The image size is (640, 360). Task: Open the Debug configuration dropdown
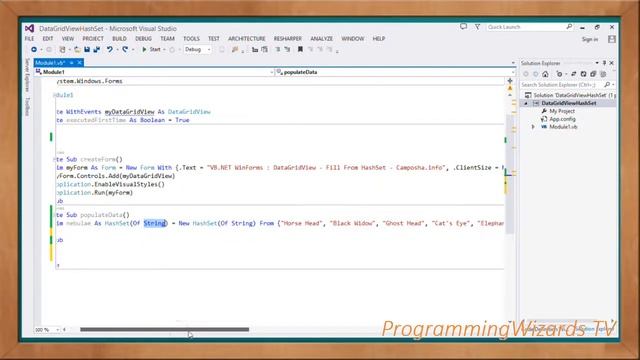point(198,49)
